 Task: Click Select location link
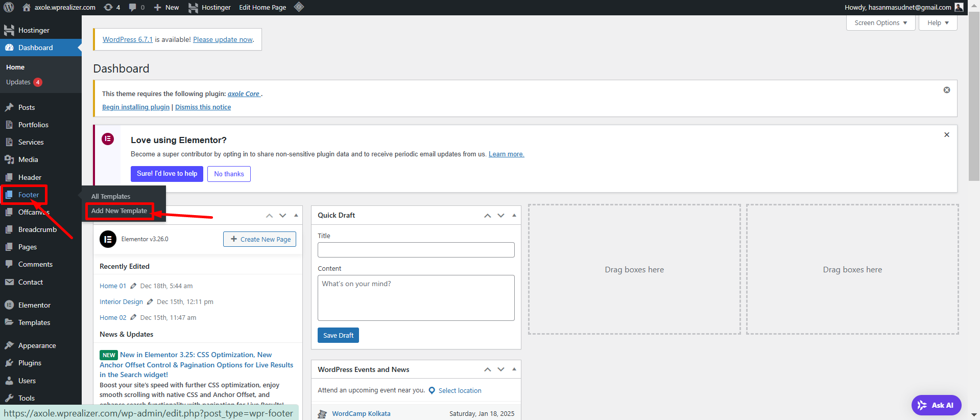pyautogui.click(x=460, y=390)
